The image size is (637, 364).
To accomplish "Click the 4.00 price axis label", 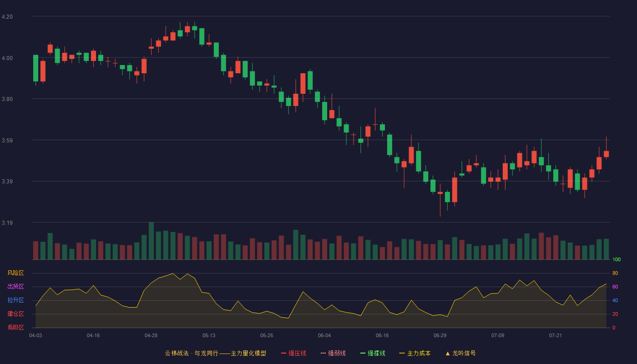I will tap(7, 58).
